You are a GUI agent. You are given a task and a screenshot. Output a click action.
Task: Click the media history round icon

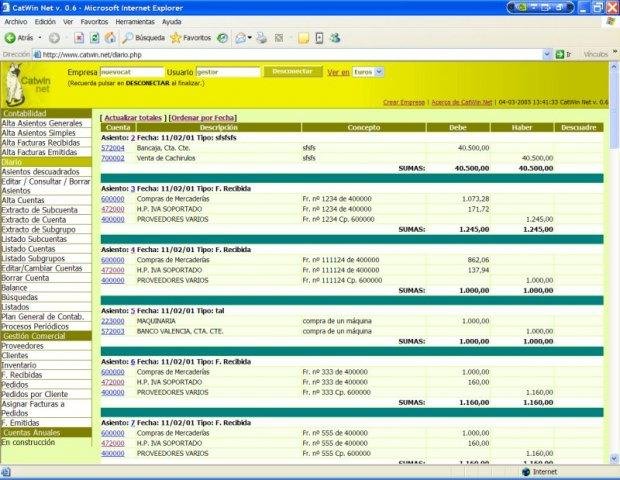pyautogui.click(x=222, y=38)
